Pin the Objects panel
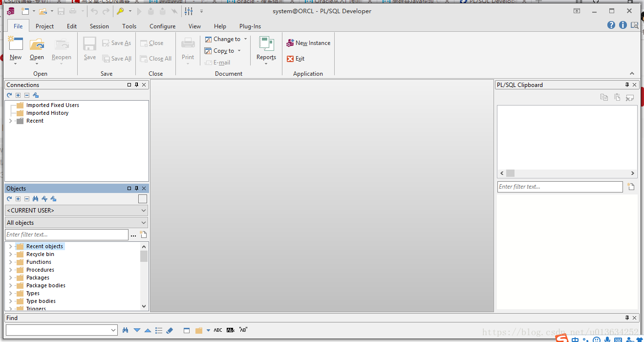 coord(137,188)
